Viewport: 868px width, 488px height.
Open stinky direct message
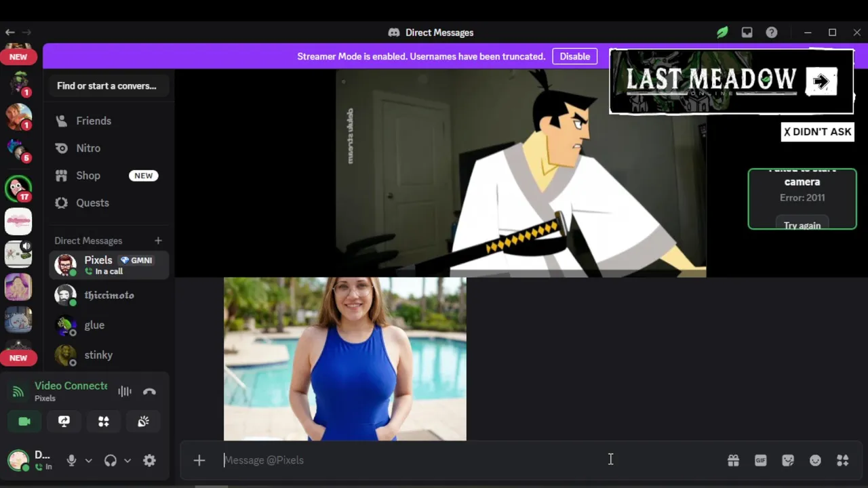point(108,355)
